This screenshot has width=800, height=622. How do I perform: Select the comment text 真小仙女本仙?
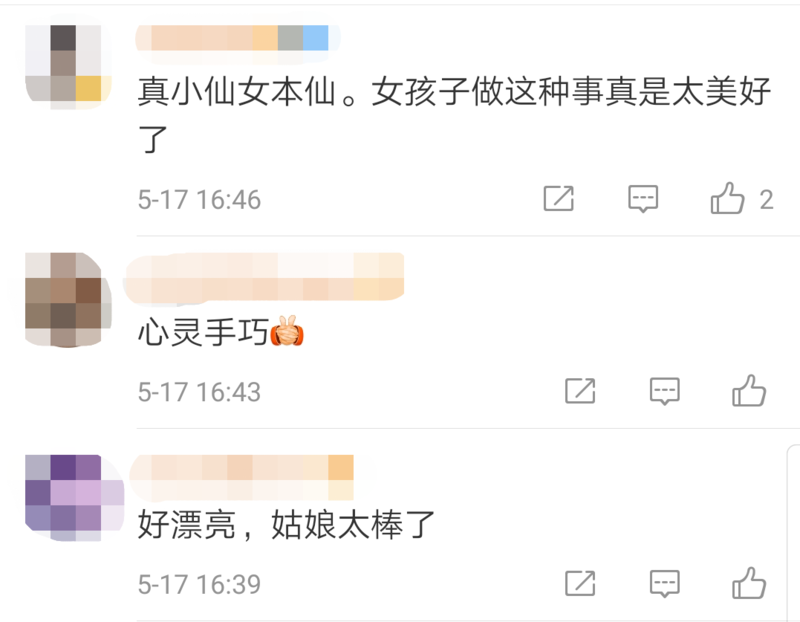coord(237,92)
